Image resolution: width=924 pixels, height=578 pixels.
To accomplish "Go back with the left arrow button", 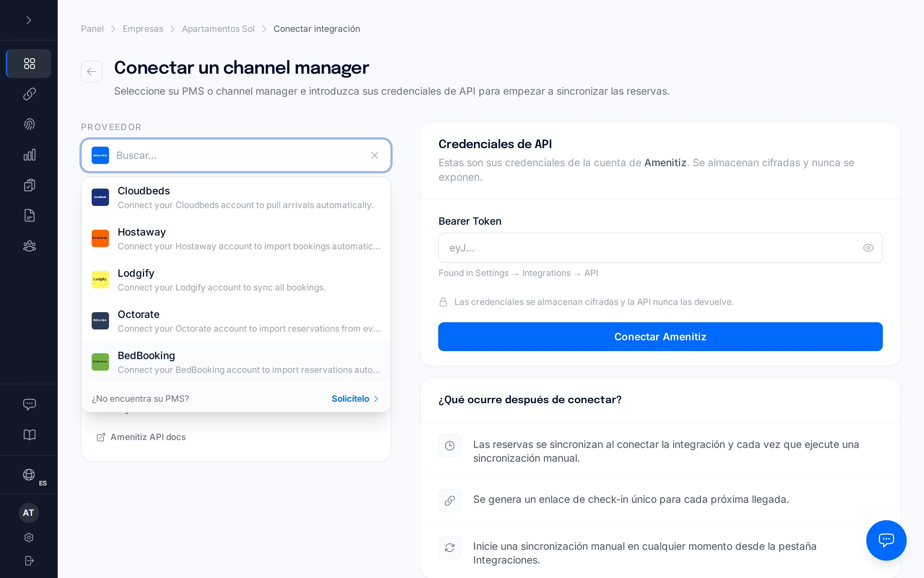I will [x=92, y=72].
